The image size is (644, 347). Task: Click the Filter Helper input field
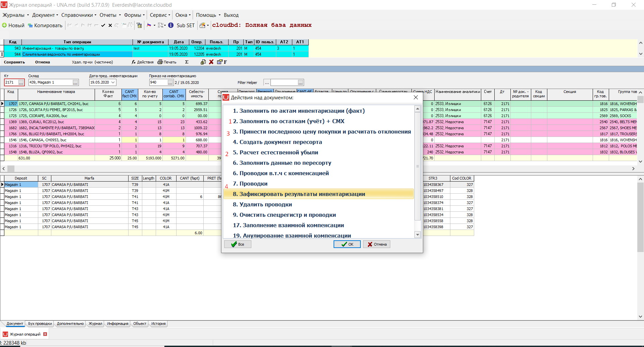[284, 83]
